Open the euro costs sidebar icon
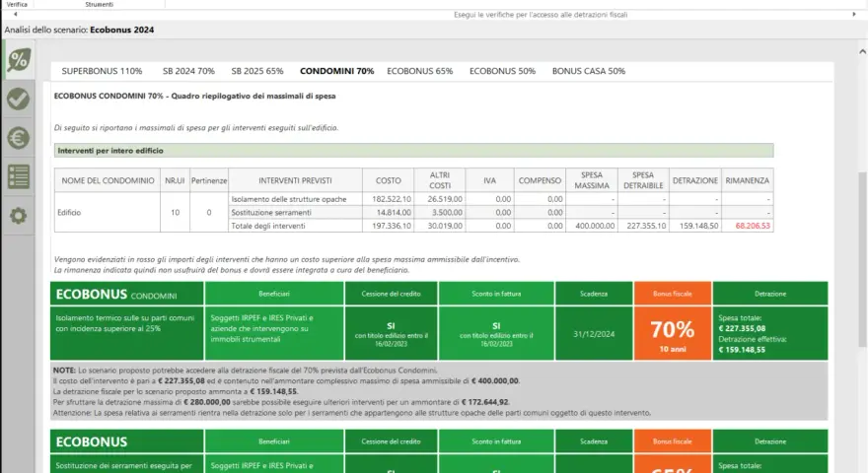868x473 pixels. [x=19, y=138]
